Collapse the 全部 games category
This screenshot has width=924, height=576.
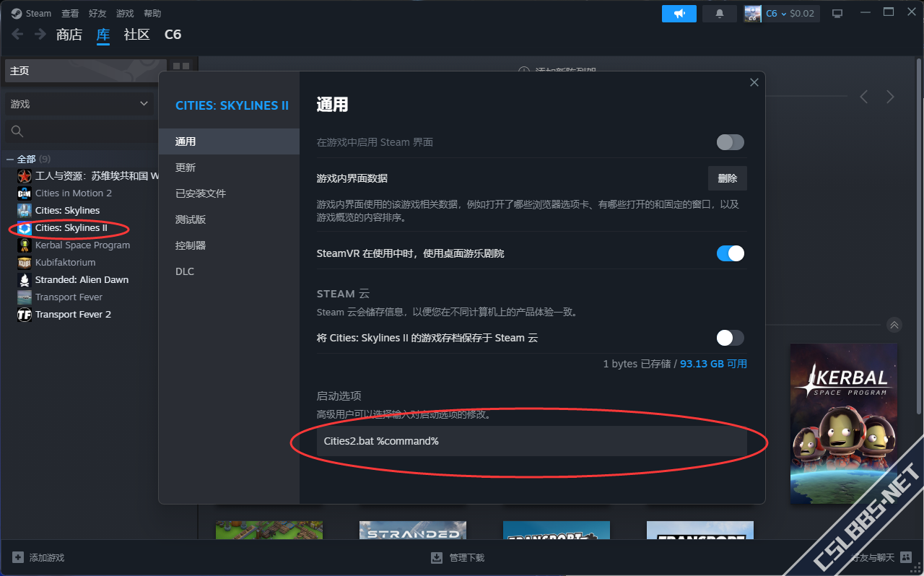coord(10,159)
